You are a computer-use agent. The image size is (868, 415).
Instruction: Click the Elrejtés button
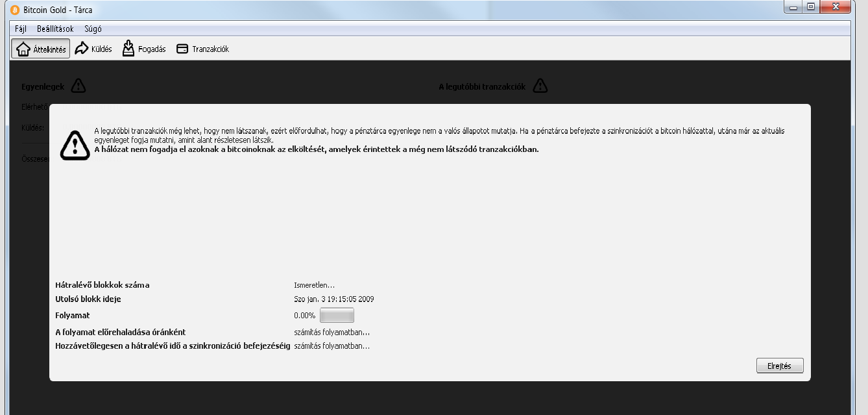pos(780,366)
